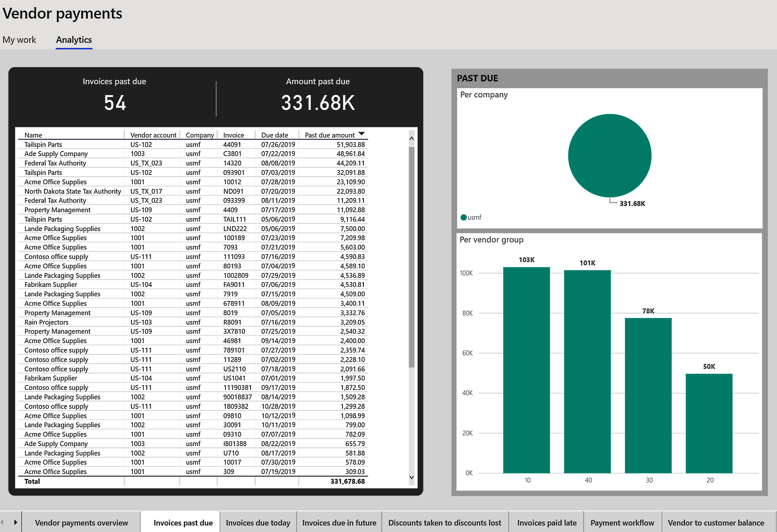Select the vendor group 20 bar
Screen dimensions: 777x532
tap(709, 423)
